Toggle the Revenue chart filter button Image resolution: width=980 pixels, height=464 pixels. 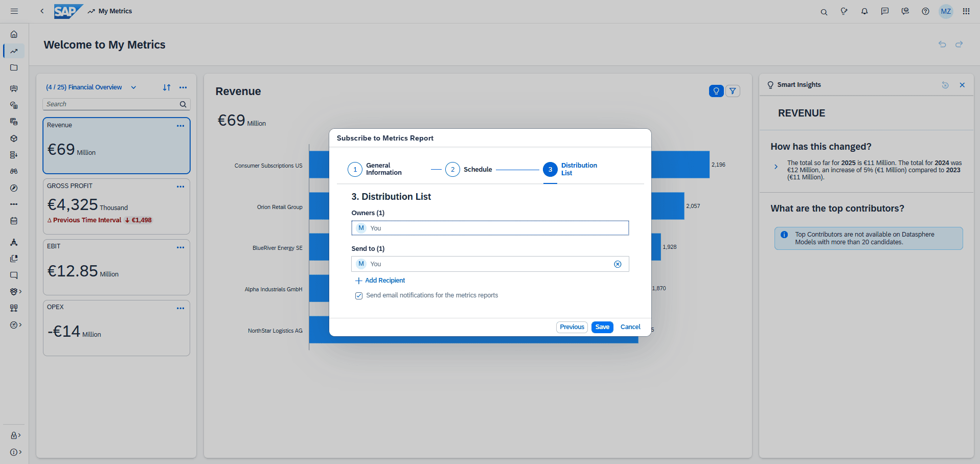tap(733, 91)
